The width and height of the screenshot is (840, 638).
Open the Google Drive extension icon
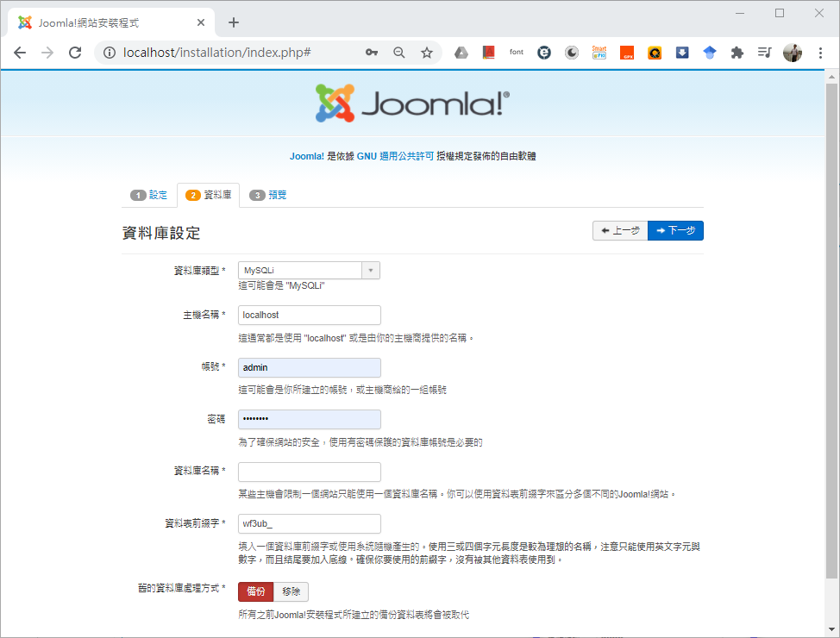461,53
